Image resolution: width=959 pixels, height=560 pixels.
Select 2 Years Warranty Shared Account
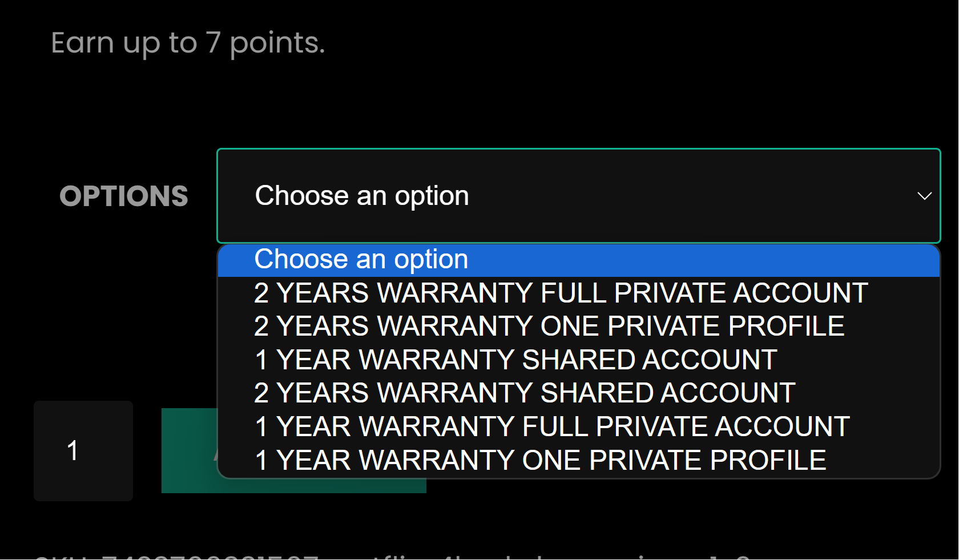coord(525,393)
